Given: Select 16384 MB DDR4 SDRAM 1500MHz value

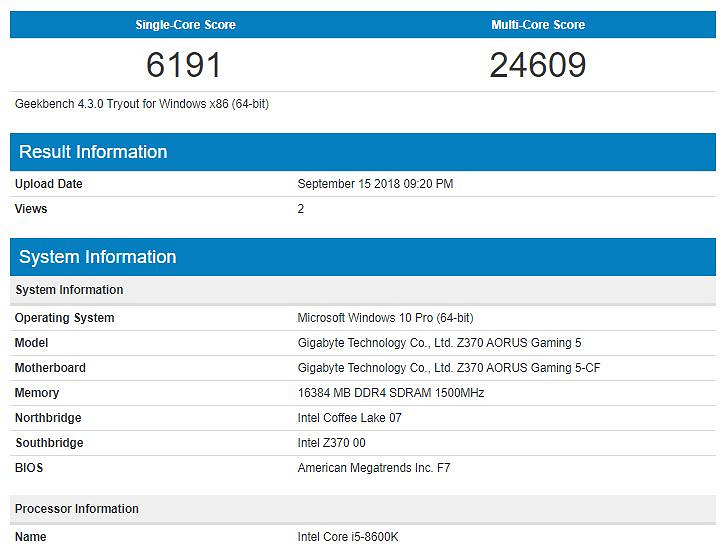Looking at the screenshot, I should point(391,392).
